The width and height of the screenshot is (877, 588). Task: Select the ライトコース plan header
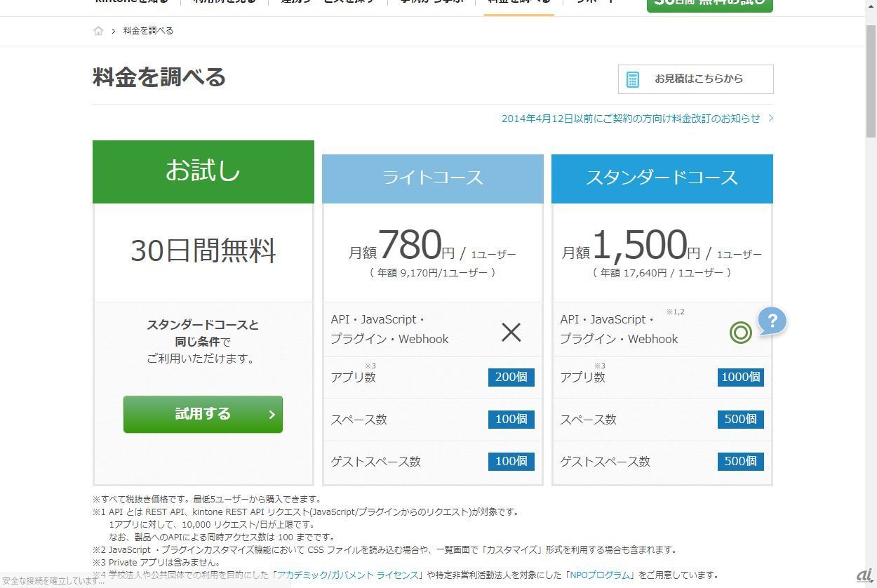click(x=433, y=178)
